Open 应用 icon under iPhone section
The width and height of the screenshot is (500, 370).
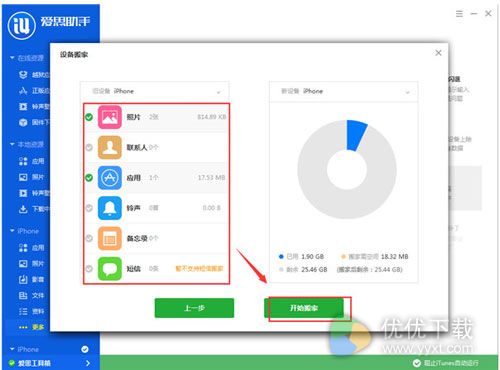point(23,248)
